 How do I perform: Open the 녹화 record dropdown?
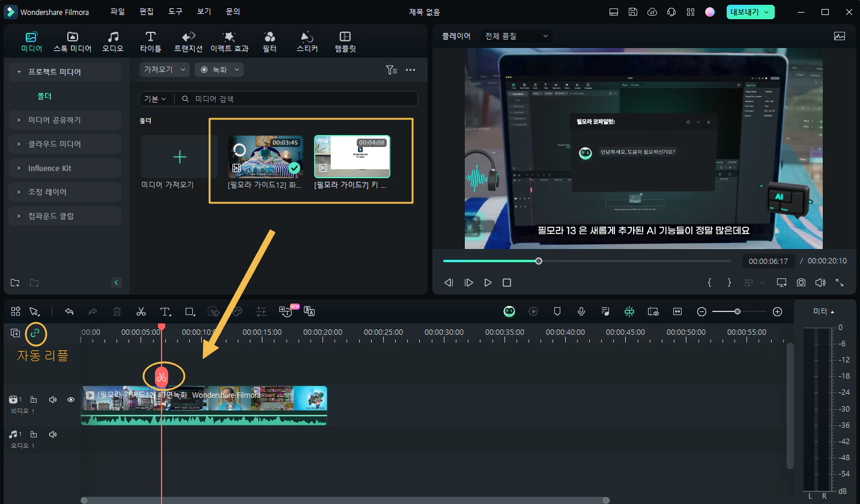219,70
